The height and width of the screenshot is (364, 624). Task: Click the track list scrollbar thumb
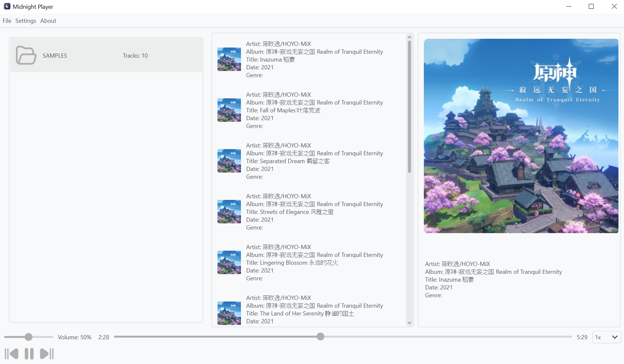409,106
